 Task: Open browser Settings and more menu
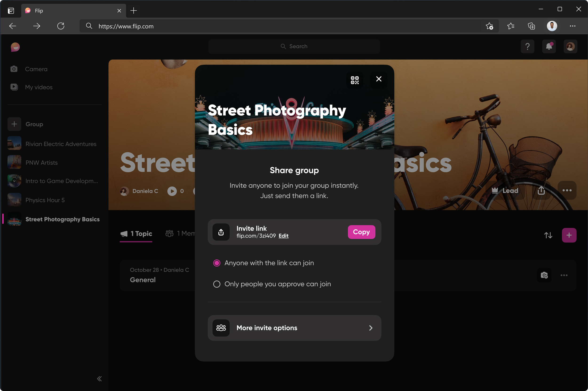tap(572, 26)
